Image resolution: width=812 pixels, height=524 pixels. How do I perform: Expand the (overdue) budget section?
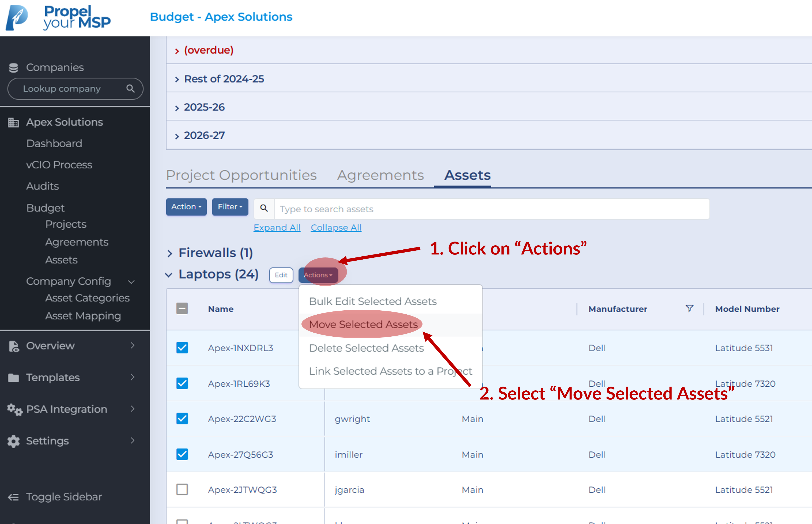(177, 51)
